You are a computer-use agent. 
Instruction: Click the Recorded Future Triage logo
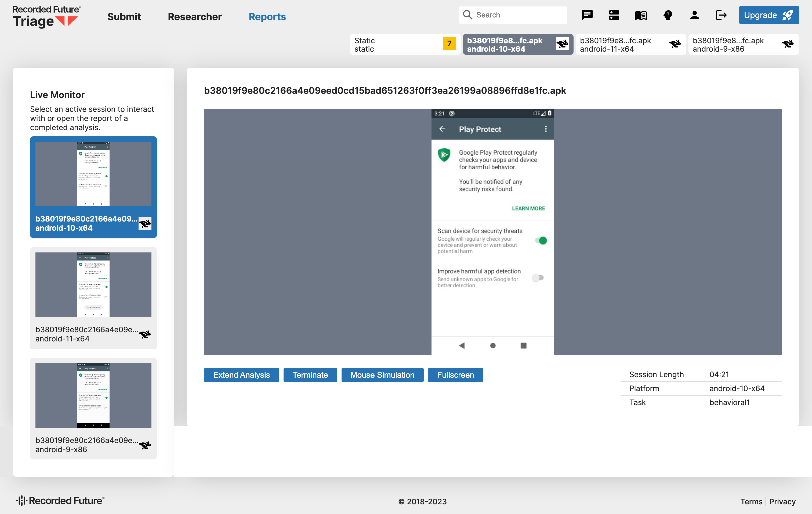pos(46,15)
